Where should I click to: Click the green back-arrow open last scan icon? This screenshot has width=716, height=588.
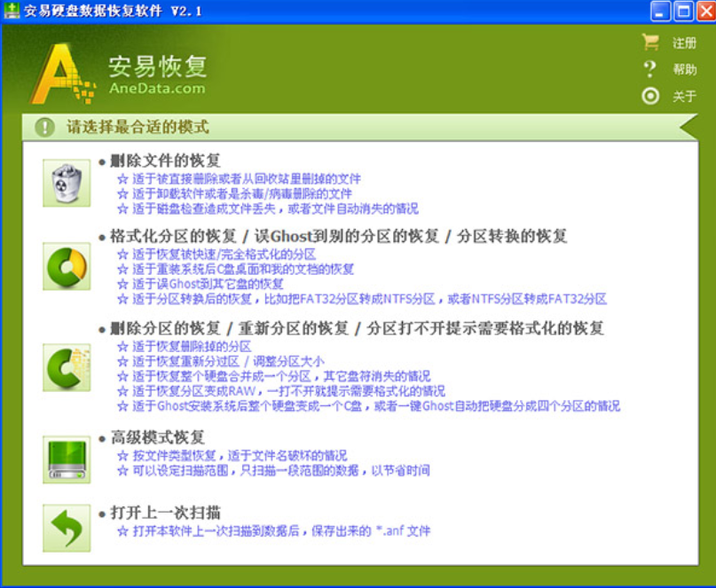(67, 529)
